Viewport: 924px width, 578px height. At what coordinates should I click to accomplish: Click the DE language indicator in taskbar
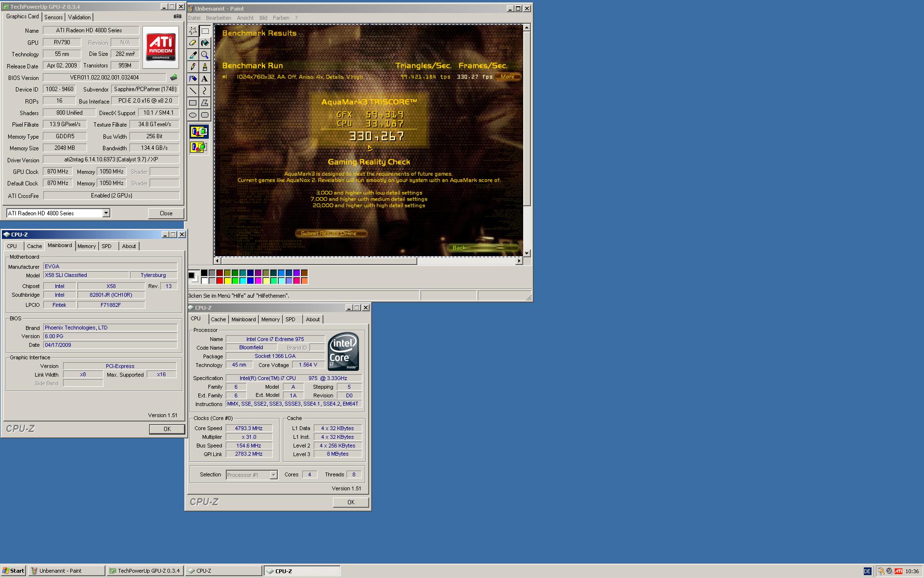867,571
